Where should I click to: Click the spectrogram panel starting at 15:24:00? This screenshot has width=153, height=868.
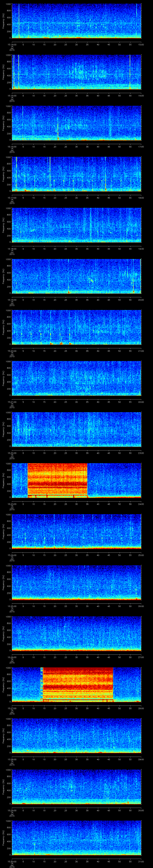click(x=77, y=531)
